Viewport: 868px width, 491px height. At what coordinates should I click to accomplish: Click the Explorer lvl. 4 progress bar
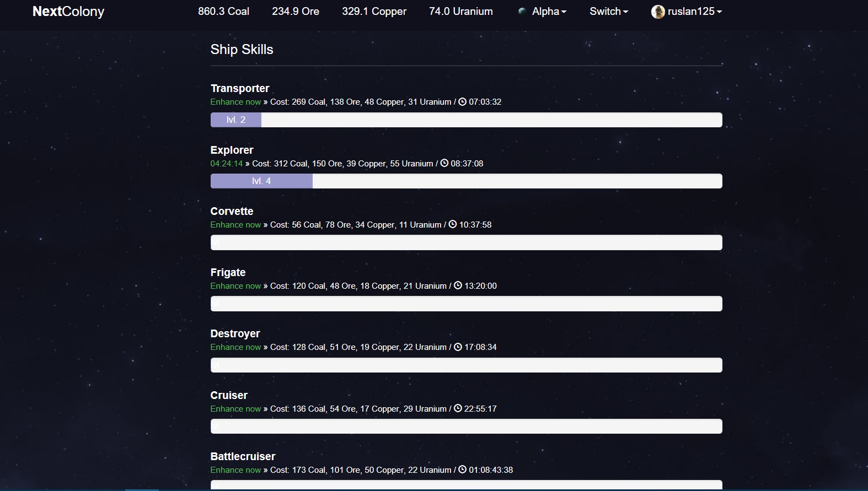[261, 181]
